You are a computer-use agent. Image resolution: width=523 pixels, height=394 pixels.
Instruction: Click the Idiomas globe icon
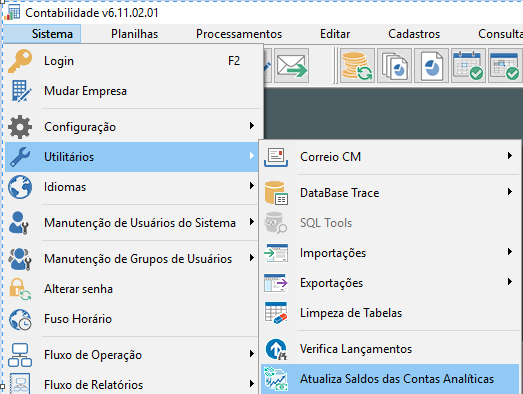click(x=20, y=187)
